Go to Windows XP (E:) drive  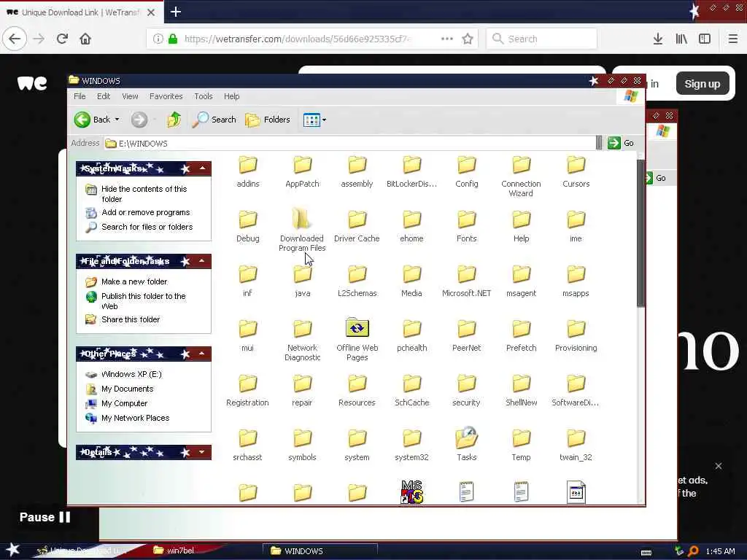click(x=131, y=374)
